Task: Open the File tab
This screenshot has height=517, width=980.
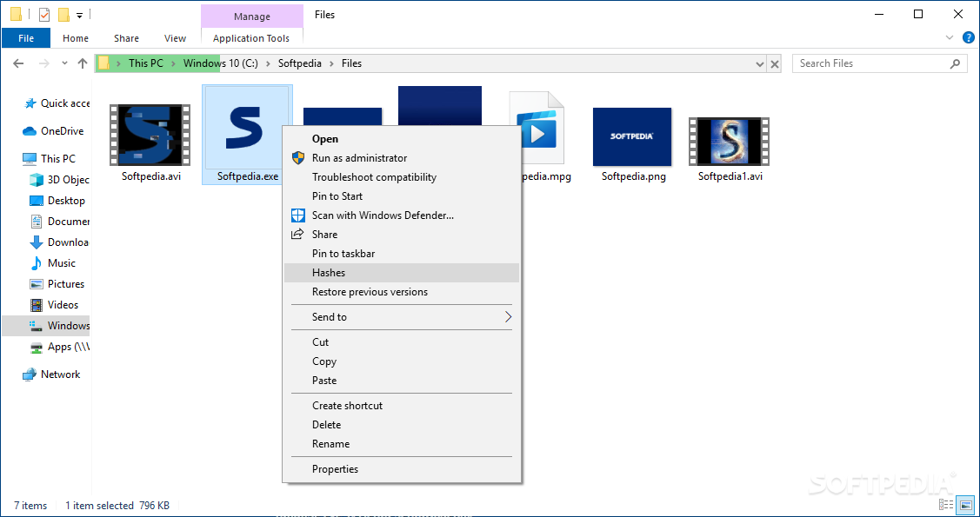Action: pos(26,38)
